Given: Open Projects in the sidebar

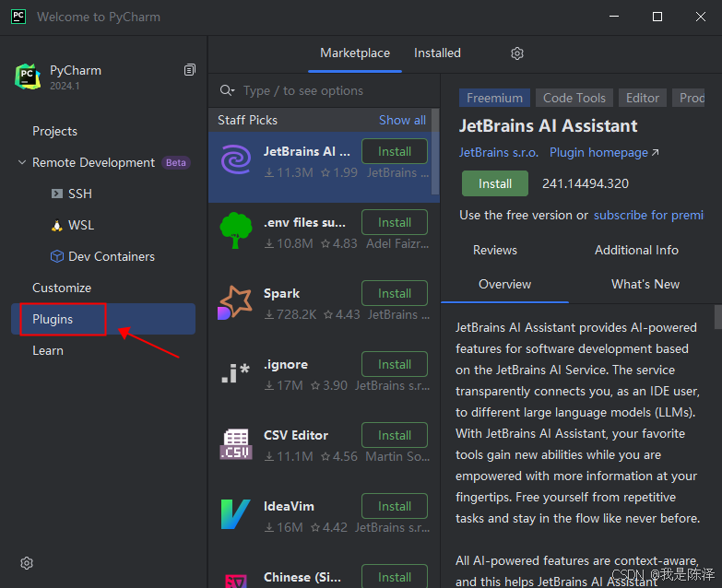Looking at the screenshot, I should point(54,131).
